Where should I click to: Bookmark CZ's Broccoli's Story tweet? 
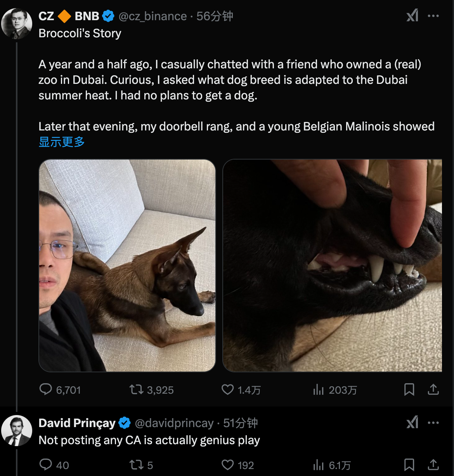tap(409, 389)
